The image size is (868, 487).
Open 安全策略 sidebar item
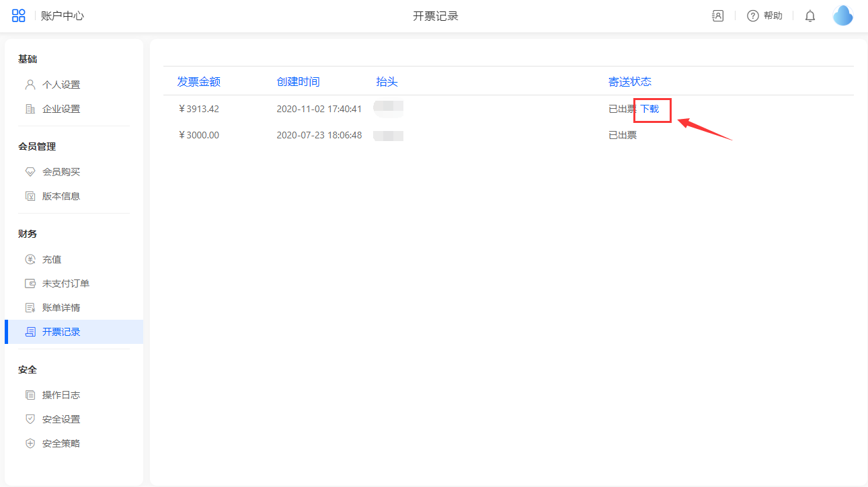(x=61, y=443)
